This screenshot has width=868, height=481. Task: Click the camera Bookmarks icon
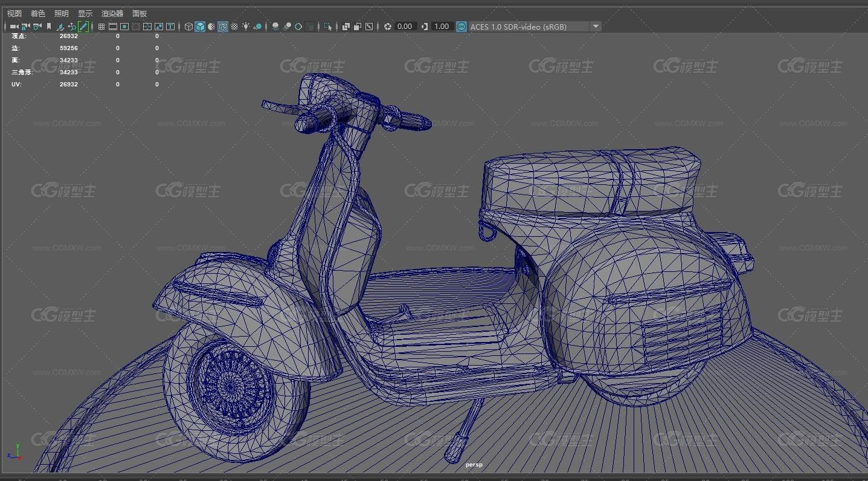coord(49,27)
